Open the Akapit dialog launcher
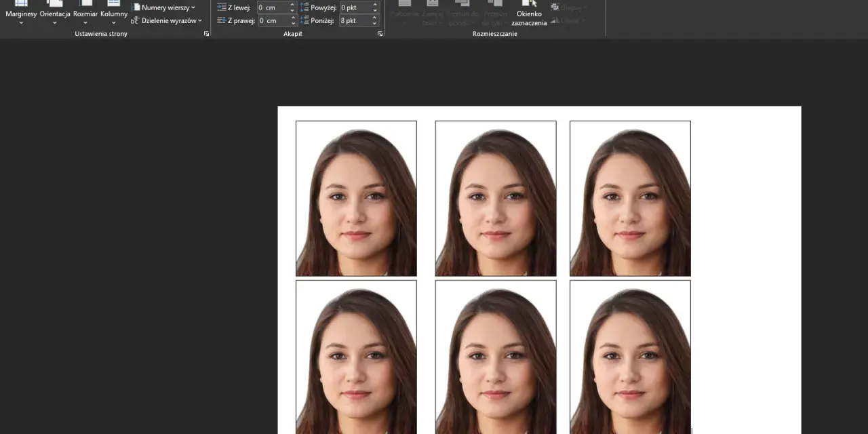 (x=380, y=33)
